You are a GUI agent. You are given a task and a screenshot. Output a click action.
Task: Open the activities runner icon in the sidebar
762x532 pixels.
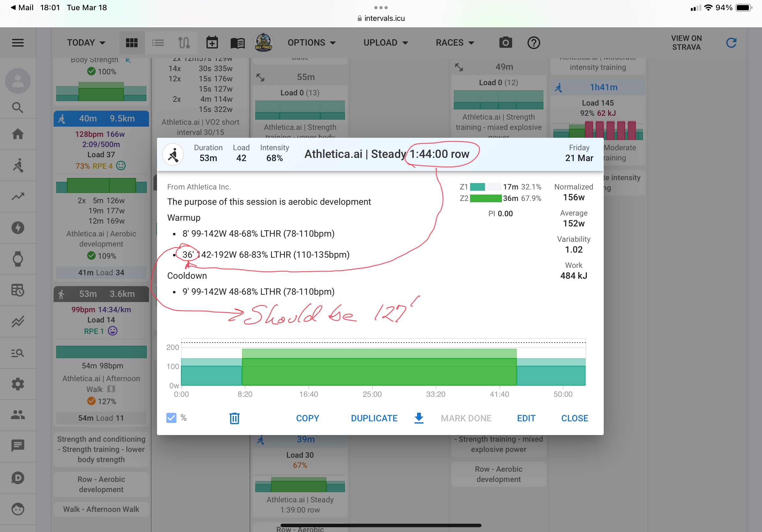(18, 165)
